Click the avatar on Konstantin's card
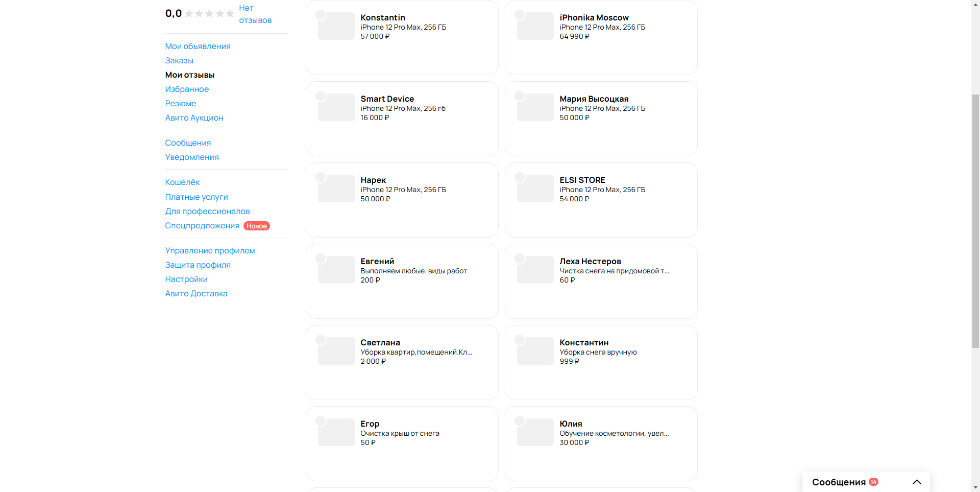980x492 pixels. pyautogui.click(x=321, y=15)
